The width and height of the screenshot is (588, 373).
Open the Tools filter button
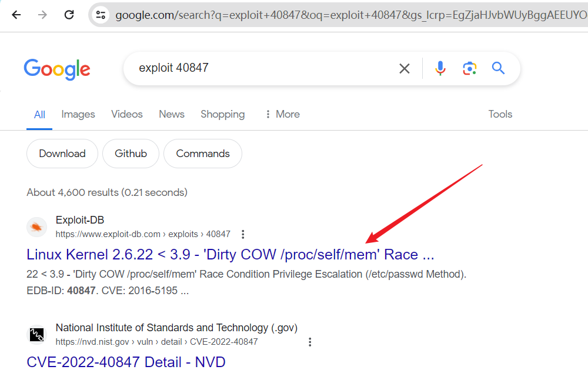point(500,114)
